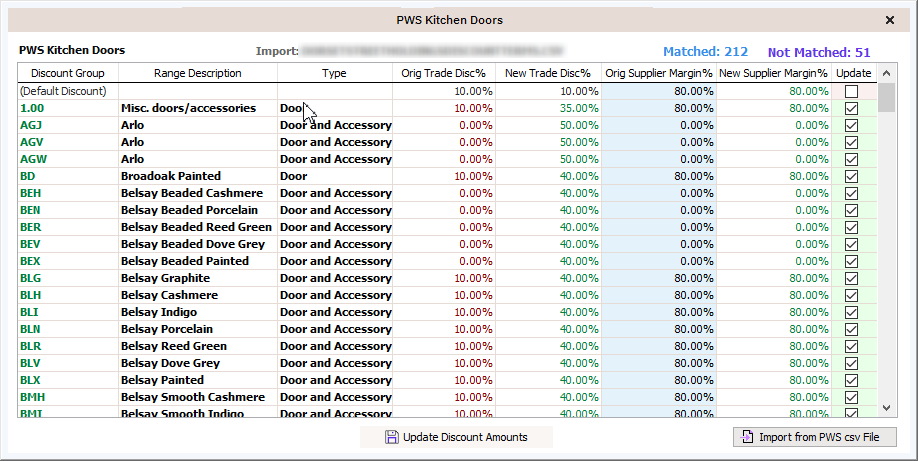Screen dimensions: 918x461
Task: Uncheck Update for Belsay Beaded Porcelain
Action: [851, 210]
